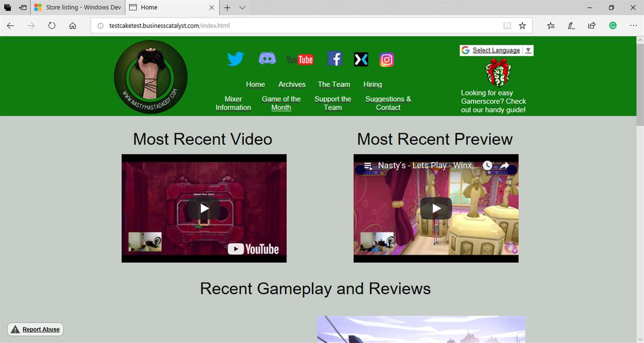Image resolution: width=644 pixels, height=343 pixels.
Task: Toggle reading view icon in address bar
Action: pos(507,25)
